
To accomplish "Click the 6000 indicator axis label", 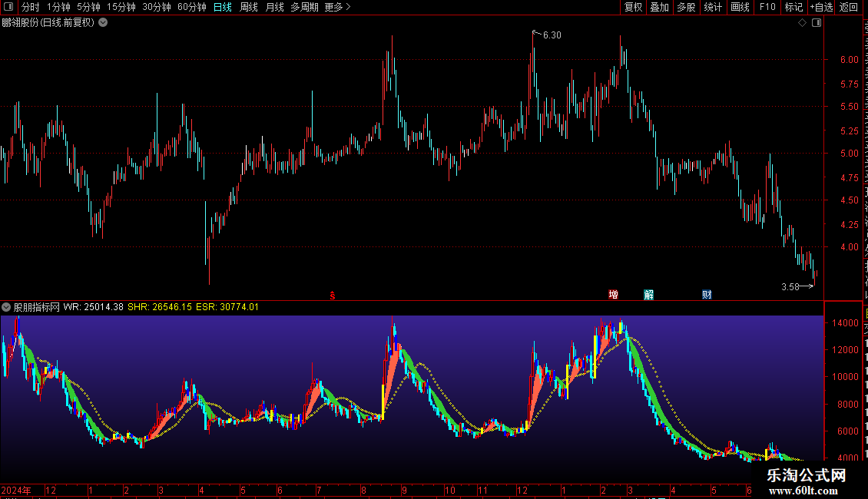I will (848, 431).
